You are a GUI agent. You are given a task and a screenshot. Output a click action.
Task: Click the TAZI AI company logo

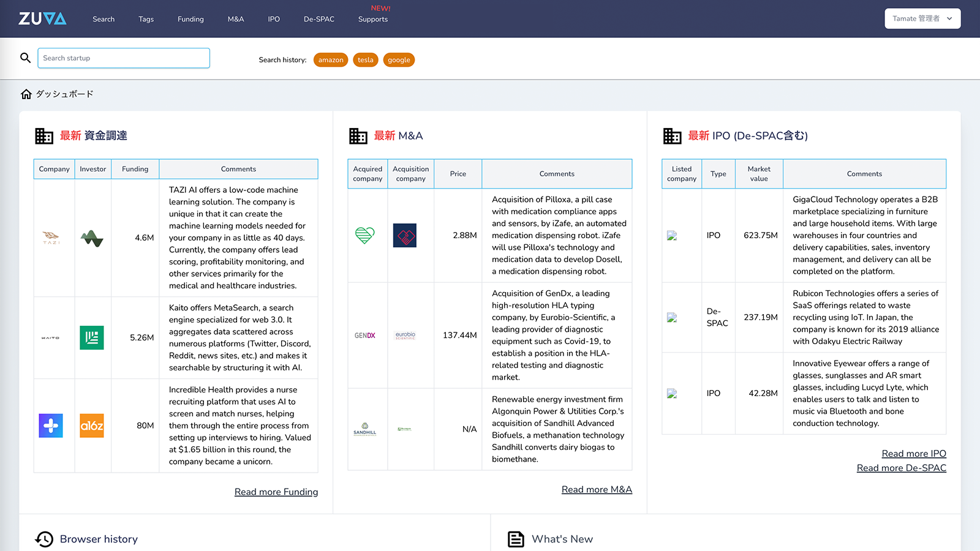click(x=51, y=238)
